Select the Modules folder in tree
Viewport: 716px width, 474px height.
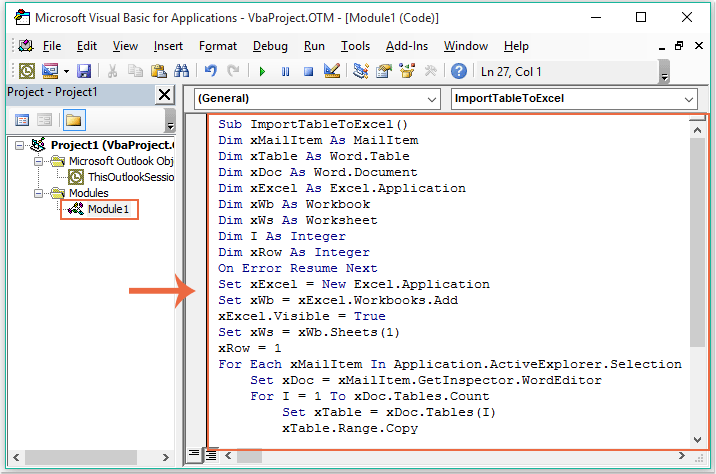pyautogui.click(x=89, y=193)
